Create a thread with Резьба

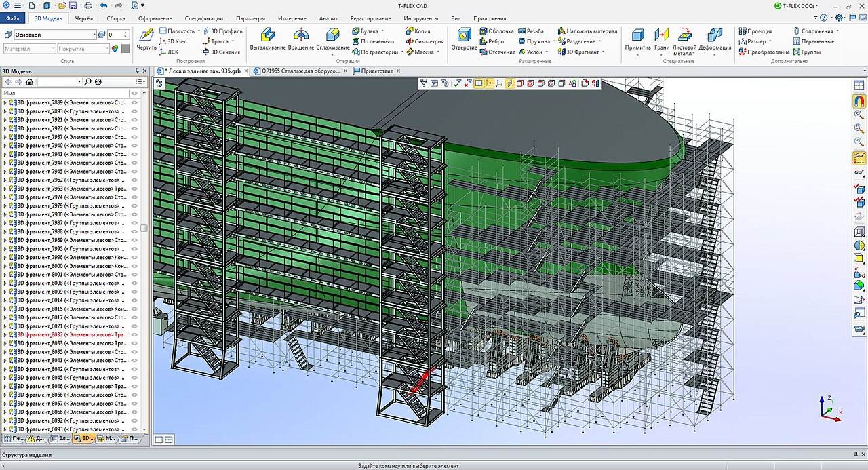pyautogui.click(x=531, y=31)
